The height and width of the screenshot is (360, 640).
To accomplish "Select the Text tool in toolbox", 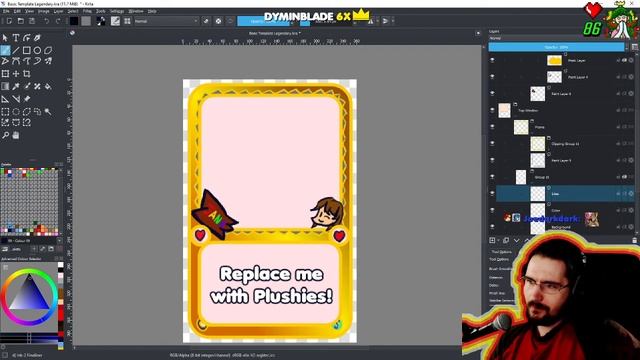I will (16, 38).
